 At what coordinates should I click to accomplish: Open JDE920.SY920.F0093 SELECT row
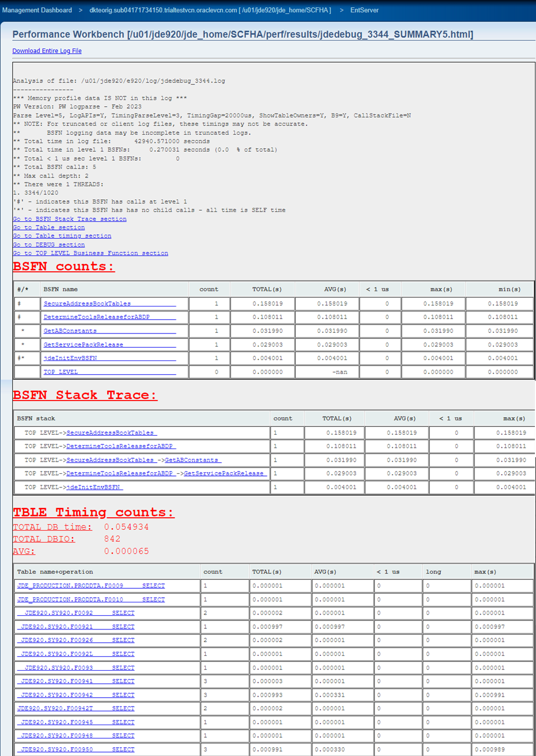coord(76,668)
